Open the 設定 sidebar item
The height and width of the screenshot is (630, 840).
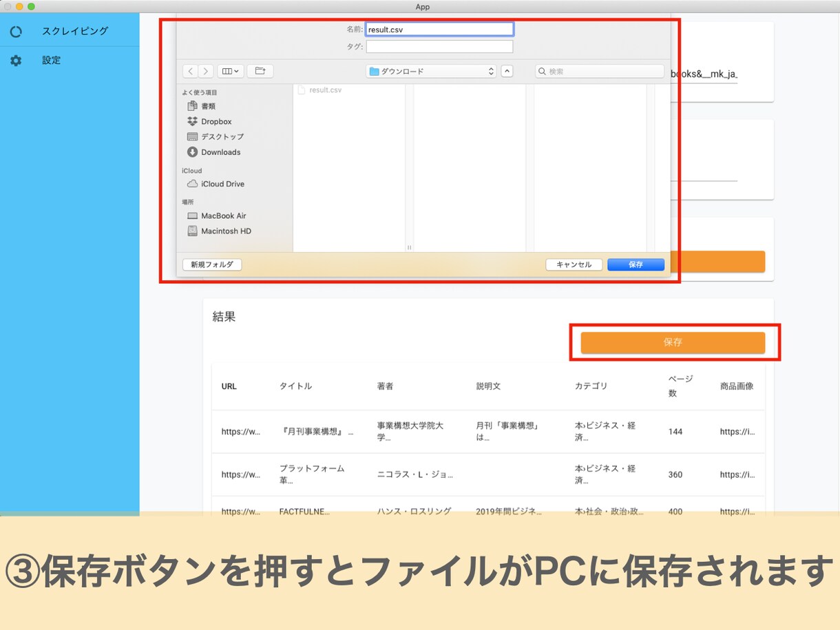tap(70, 61)
